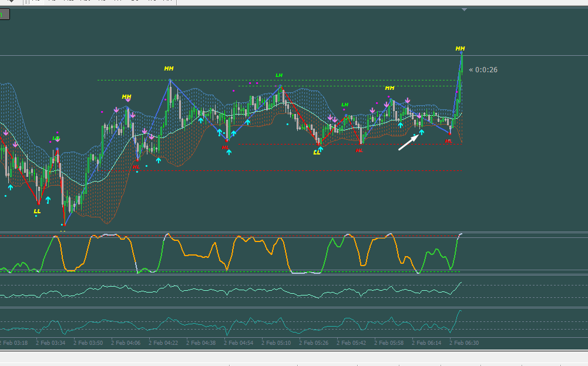The height and width of the screenshot is (366, 588).
Task: Click the red HL label near 04:06
Action: [x=136, y=166]
